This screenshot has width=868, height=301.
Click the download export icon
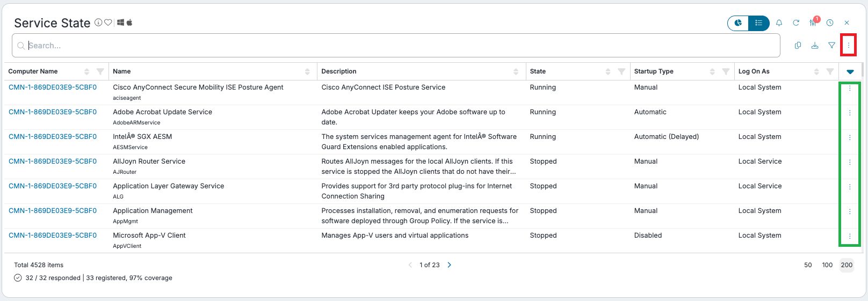[x=815, y=46]
